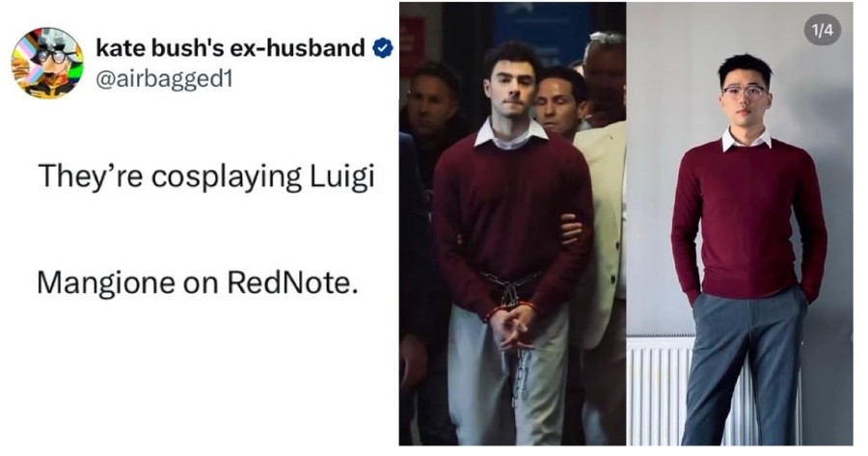Viewport: 868px width, 456px height.
Task: Select the line 'They're cosplaying Luigi'
Action: tap(206, 177)
